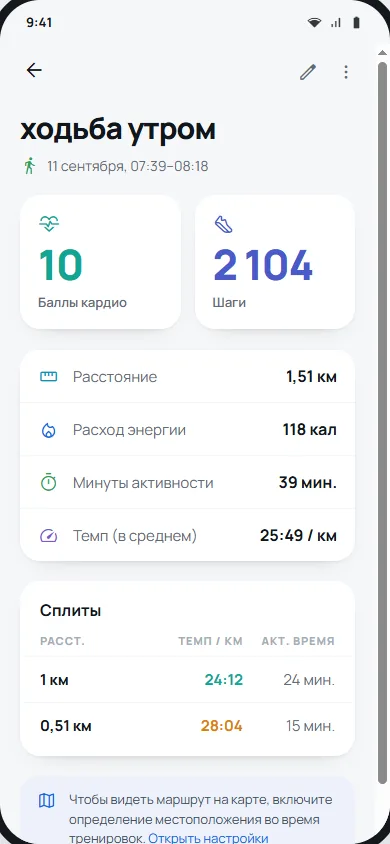Image resolution: width=390 pixels, height=844 pixels.
Task: Tap the split time "24 мин."
Action: pyautogui.click(x=309, y=680)
